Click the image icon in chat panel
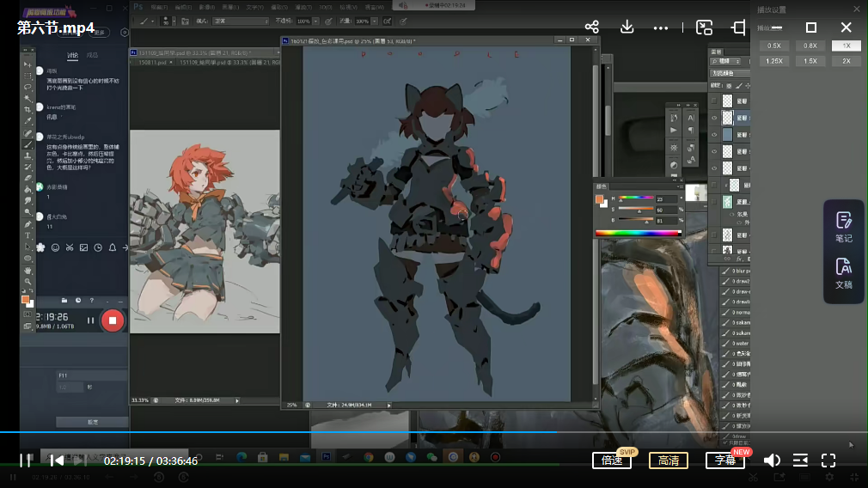 (83, 248)
